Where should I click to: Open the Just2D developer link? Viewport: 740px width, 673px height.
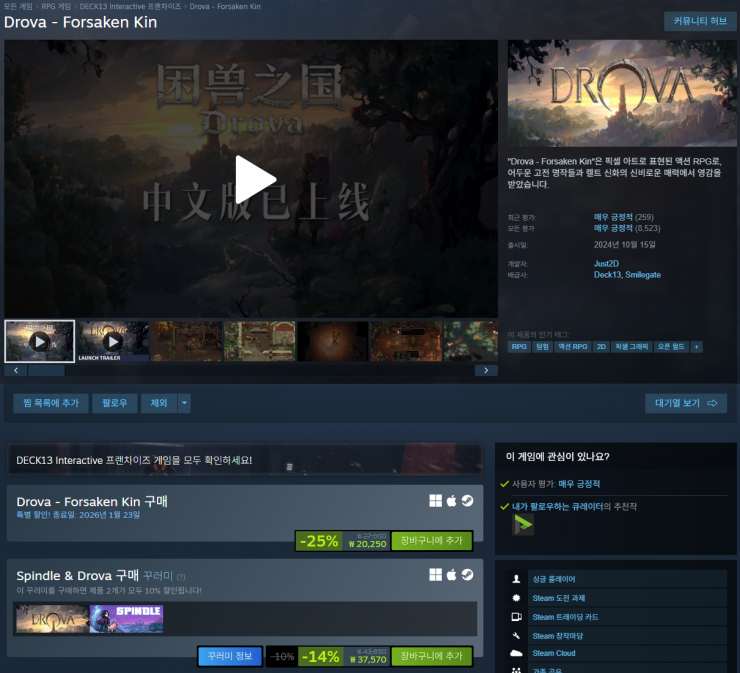point(607,264)
